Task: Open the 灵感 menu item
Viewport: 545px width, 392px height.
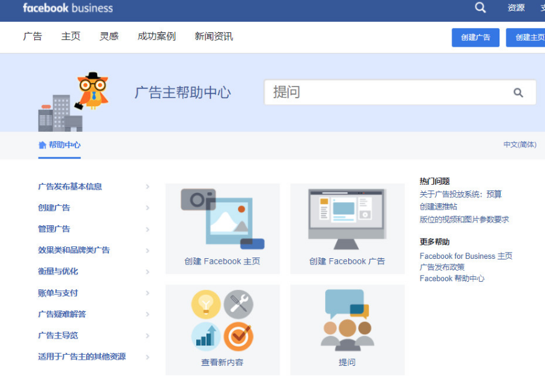Action: (109, 36)
